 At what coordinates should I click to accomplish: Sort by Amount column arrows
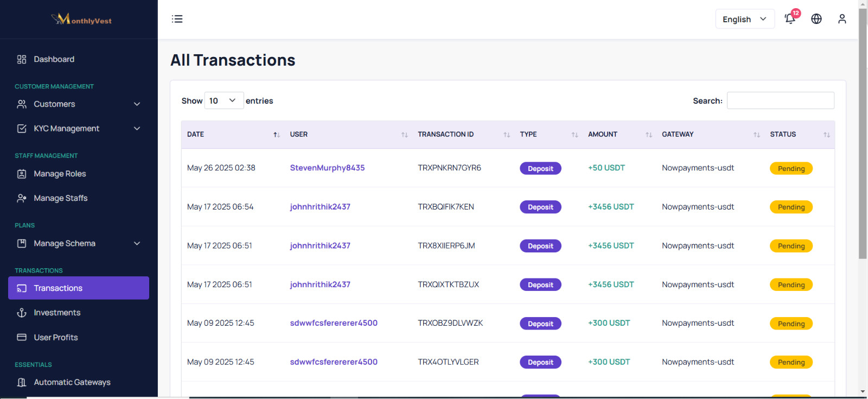click(649, 135)
